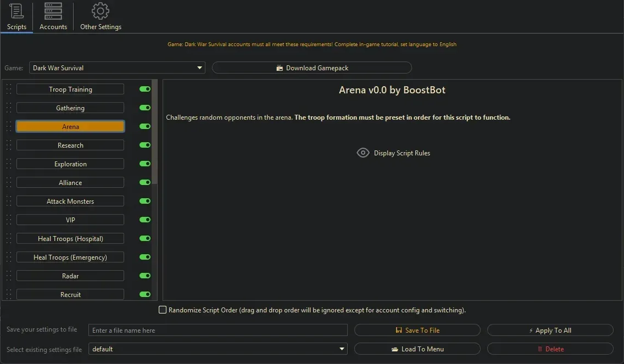Select the VIP script

click(x=70, y=220)
